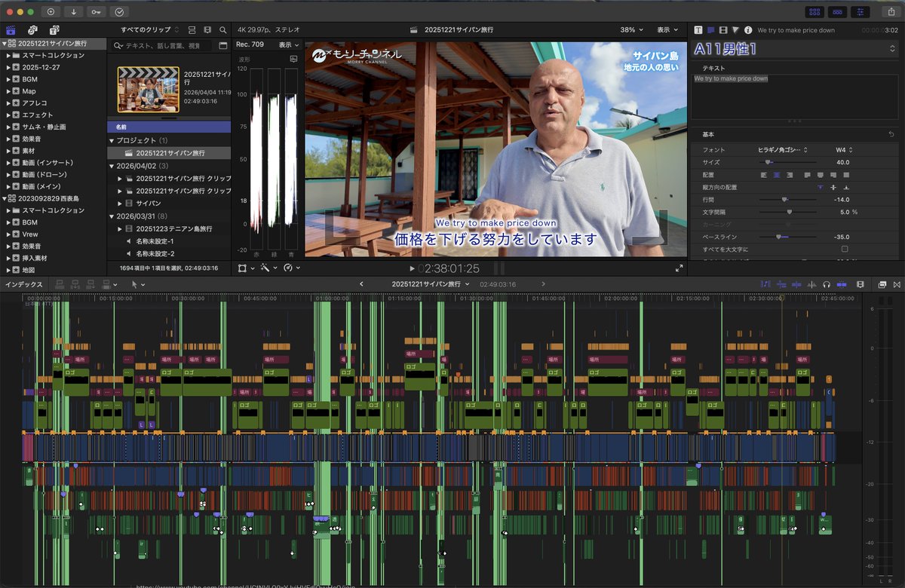Open the retiming speedometer menu
The width and height of the screenshot is (905, 588).
tap(291, 268)
